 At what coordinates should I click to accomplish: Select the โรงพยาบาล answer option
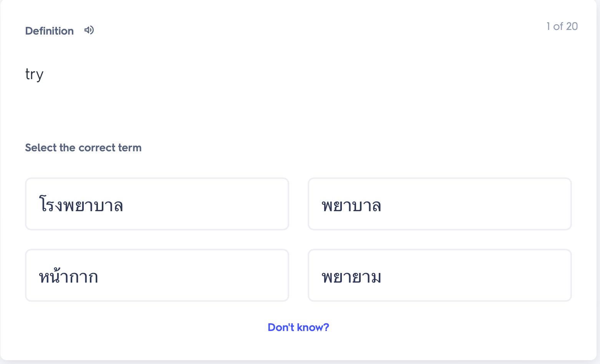click(x=157, y=204)
